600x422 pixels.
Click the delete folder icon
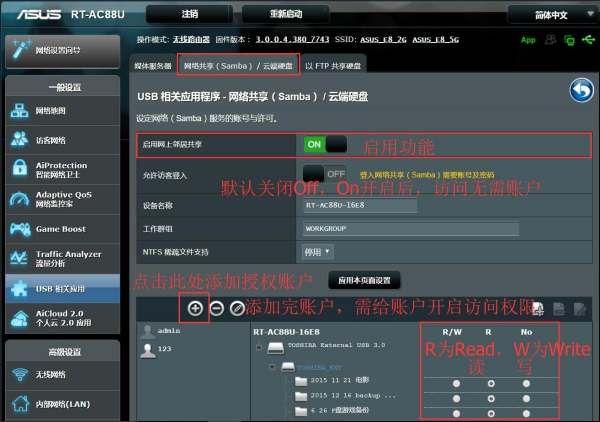[559, 309]
